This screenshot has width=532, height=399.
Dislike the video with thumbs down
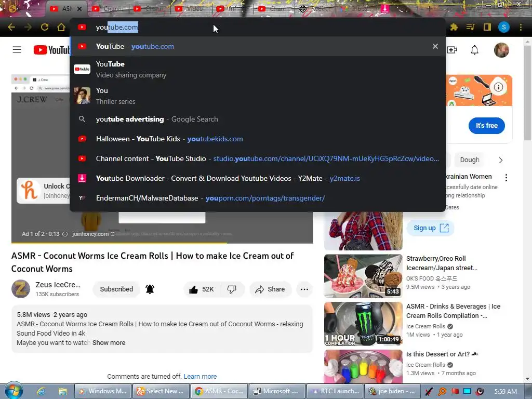pos(232,289)
